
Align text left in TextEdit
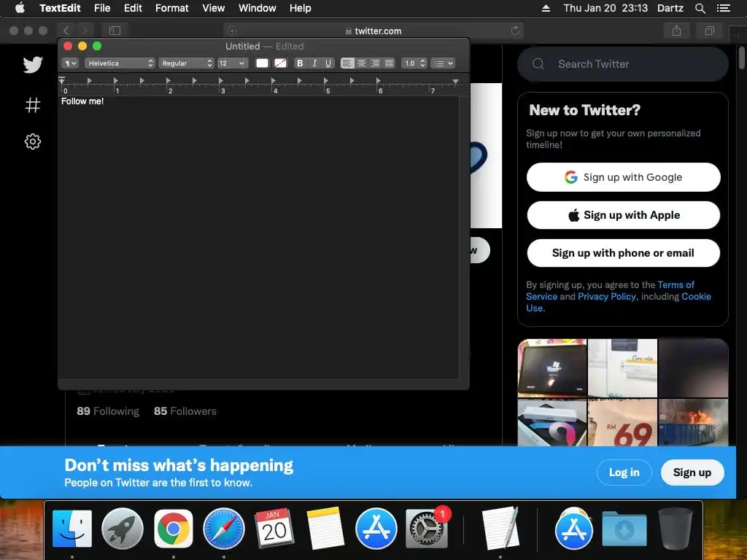(347, 63)
